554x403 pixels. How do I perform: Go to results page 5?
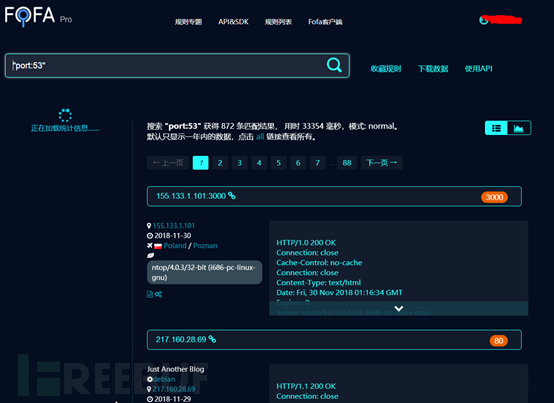click(278, 163)
